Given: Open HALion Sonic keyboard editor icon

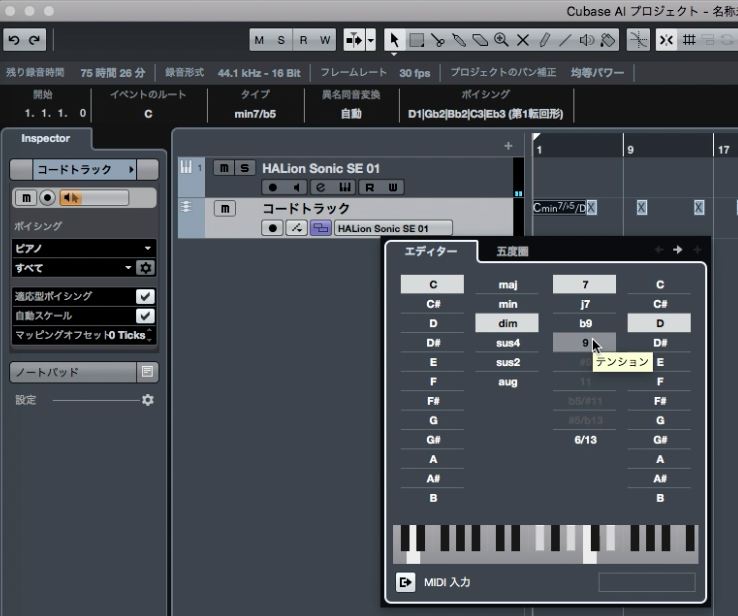Looking at the screenshot, I should pyautogui.click(x=345, y=187).
